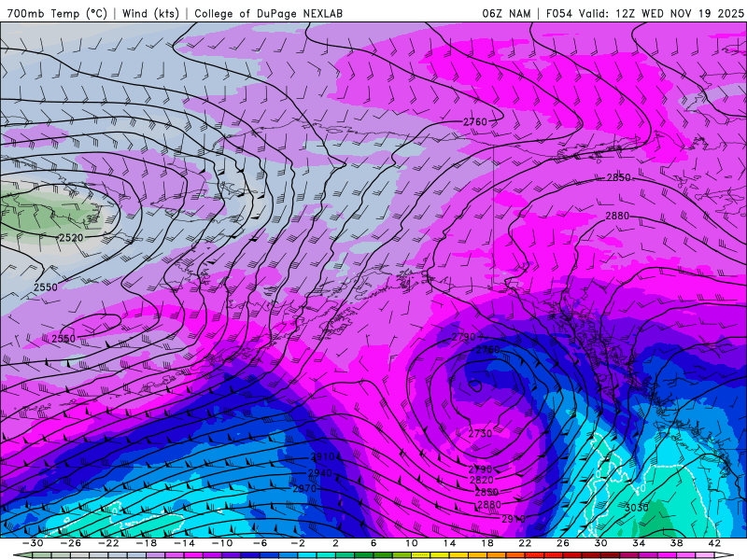Click the 38 color scale label
This screenshot has height=560, width=747.
point(676,543)
